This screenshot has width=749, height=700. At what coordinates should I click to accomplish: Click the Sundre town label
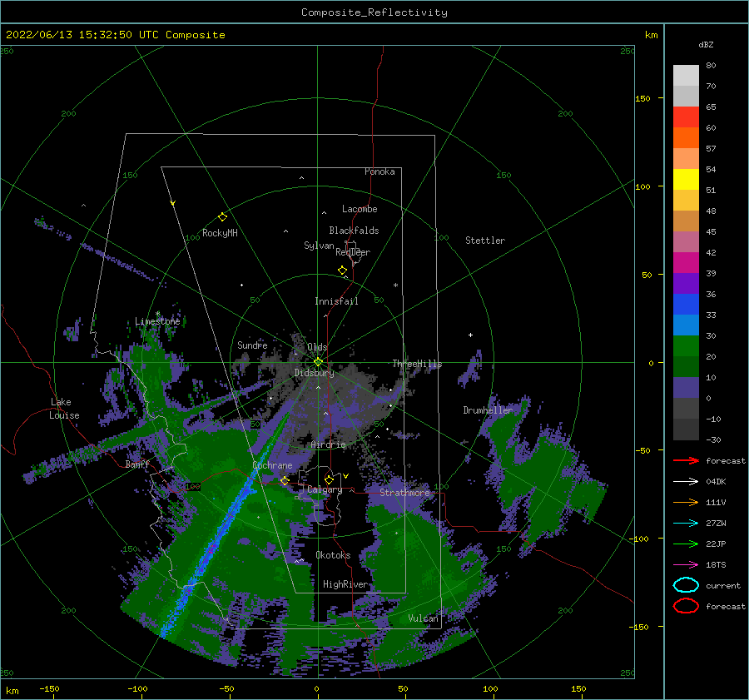coord(252,345)
